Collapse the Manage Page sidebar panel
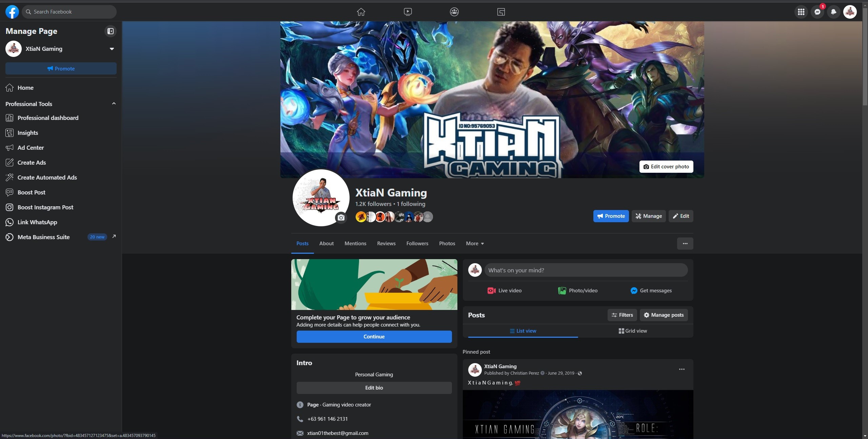Image resolution: width=868 pixels, height=439 pixels. click(110, 31)
